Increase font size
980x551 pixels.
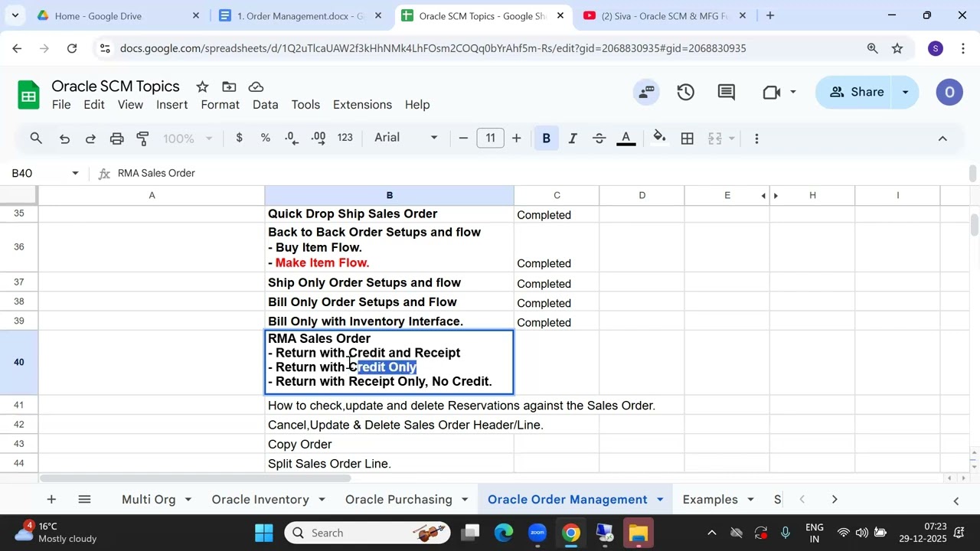[x=517, y=139]
